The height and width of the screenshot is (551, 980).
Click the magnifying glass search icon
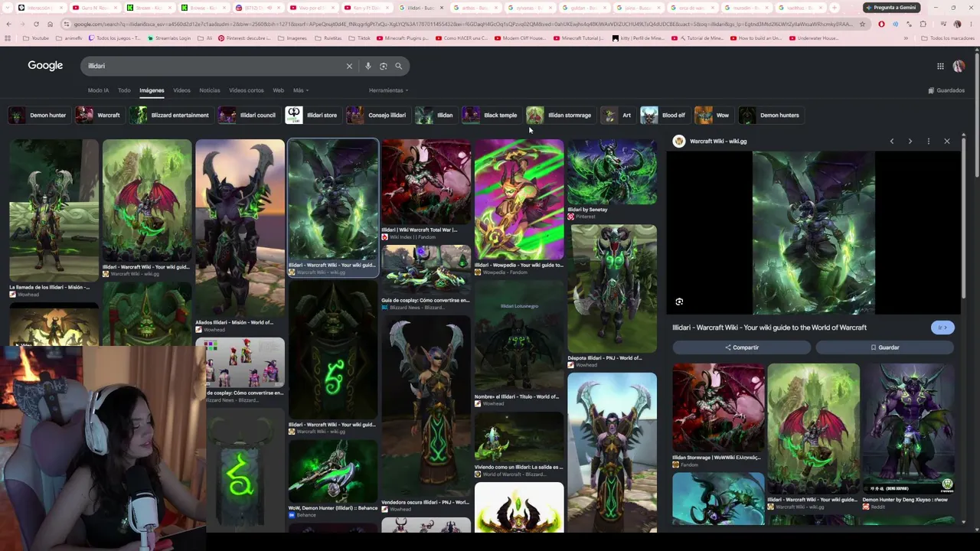click(398, 66)
